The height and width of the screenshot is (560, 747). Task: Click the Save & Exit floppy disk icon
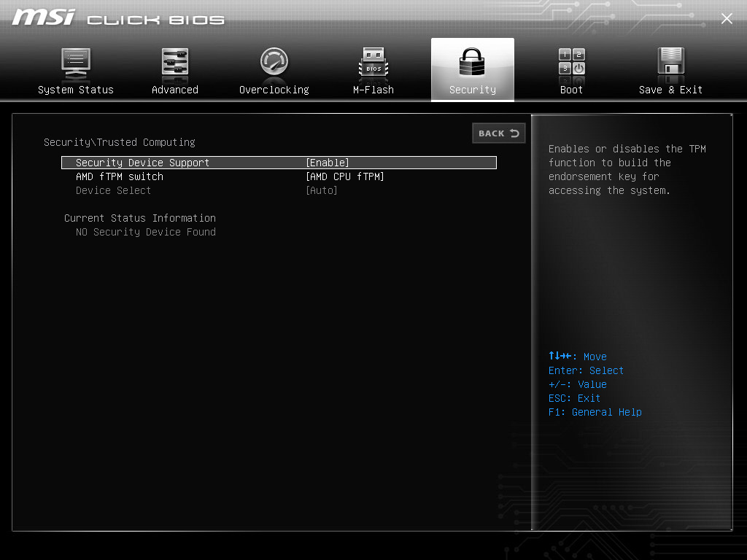670,62
